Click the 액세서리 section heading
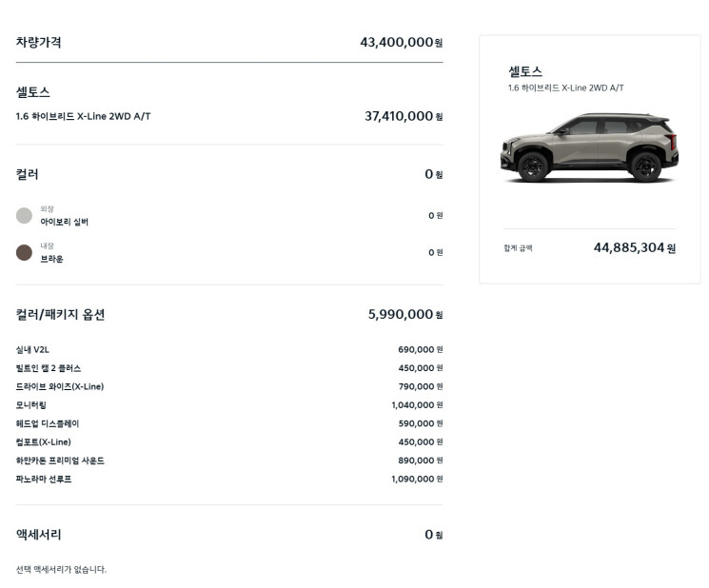 pyautogui.click(x=38, y=535)
